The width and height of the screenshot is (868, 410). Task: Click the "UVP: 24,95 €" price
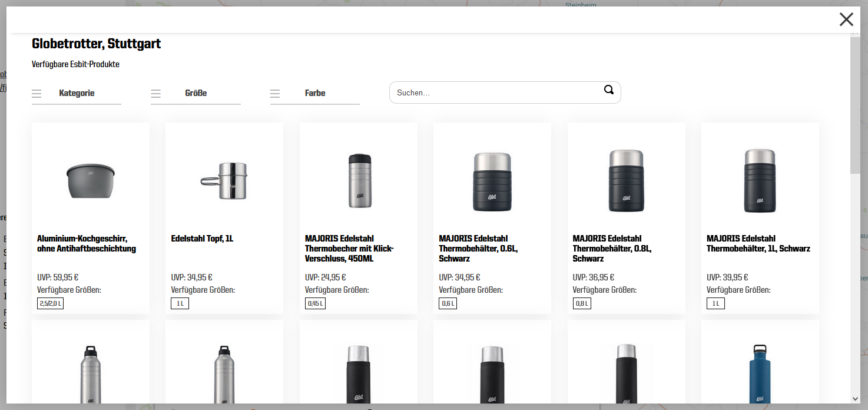(x=326, y=277)
